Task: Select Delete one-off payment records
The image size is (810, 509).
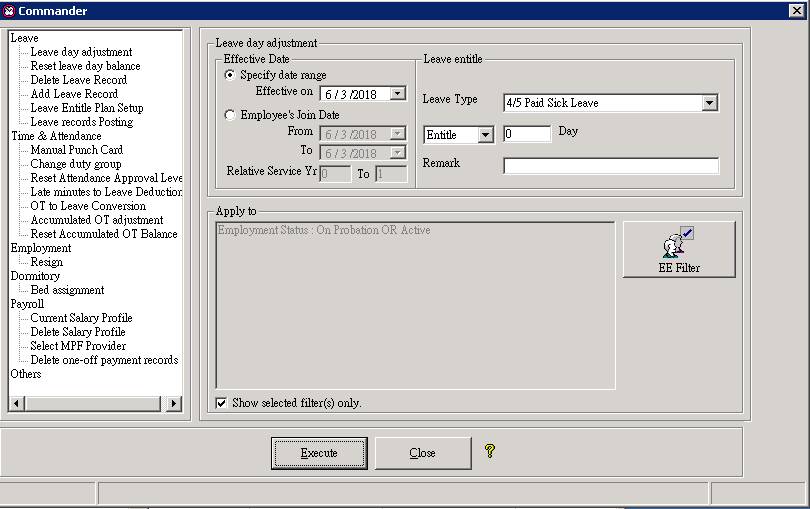Action: [x=104, y=360]
